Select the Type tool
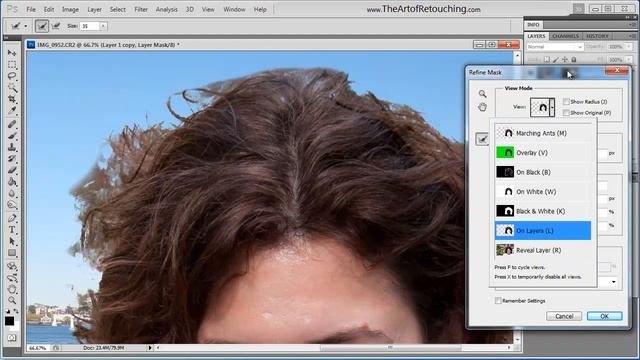 tap(12, 230)
